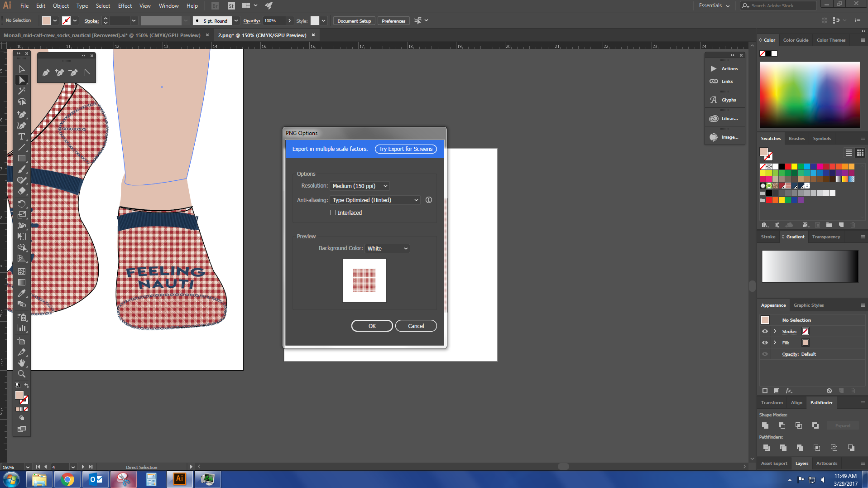The height and width of the screenshot is (488, 868).
Task: Open Chrome from the taskbar
Action: tap(67, 479)
